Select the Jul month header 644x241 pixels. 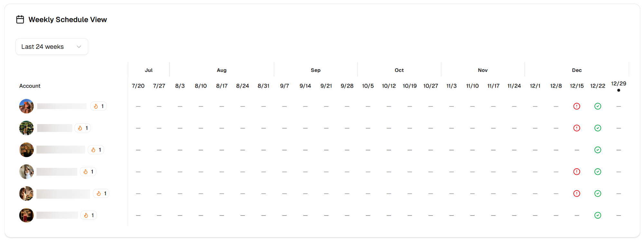pyautogui.click(x=149, y=70)
